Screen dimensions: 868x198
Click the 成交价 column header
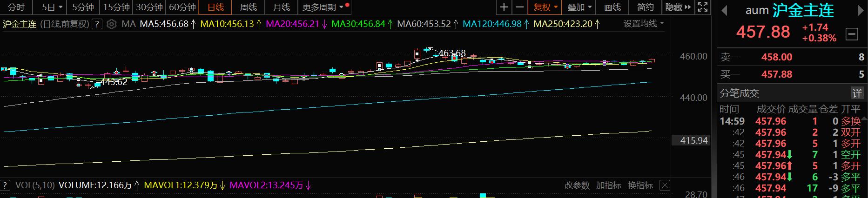pyautogui.click(x=771, y=109)
